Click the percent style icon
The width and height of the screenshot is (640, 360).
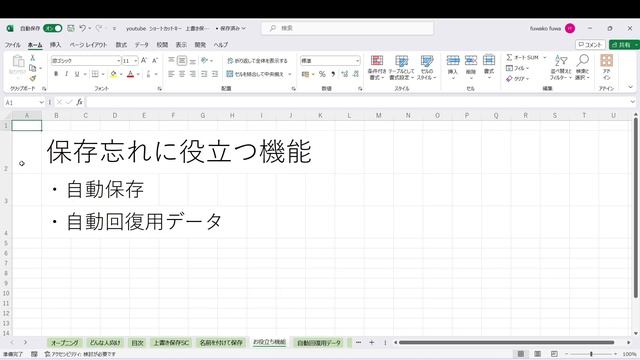point(322,74)
